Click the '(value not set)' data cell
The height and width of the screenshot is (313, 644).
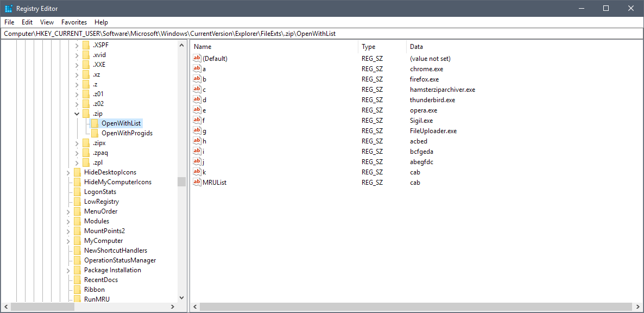point(430,59)
